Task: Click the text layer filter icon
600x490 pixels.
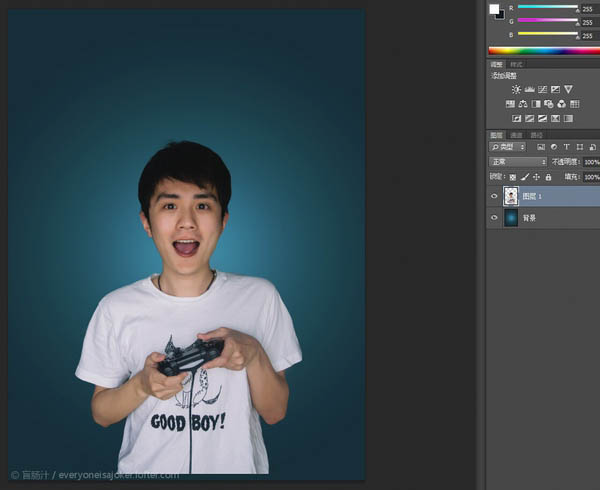Action: [x=564, y=147]
